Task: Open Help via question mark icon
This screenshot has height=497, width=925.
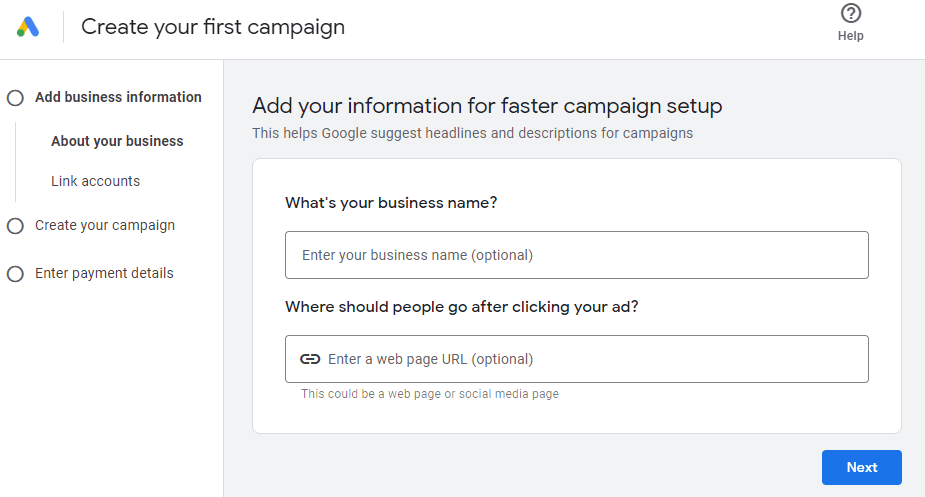Action: click(851, 13)
